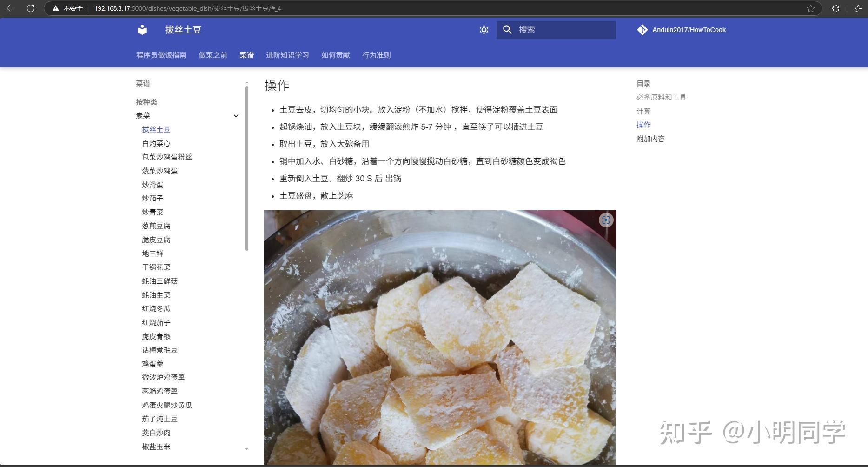Open the 进阶知识学习 tab
This screenshot has width=868, height=467.
(287, 55)
